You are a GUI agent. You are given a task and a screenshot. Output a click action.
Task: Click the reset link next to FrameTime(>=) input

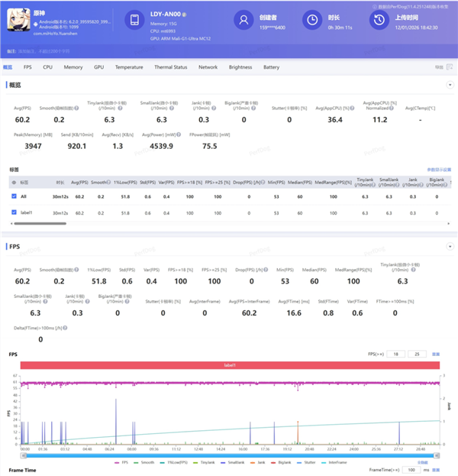point(436,470)
